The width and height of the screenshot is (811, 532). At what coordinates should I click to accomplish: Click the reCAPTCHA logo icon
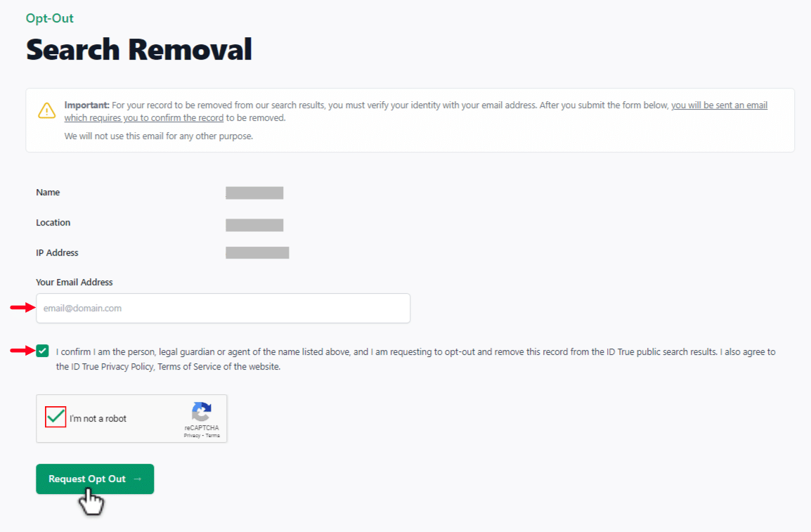pyautogui.click(x=202, y=412)
